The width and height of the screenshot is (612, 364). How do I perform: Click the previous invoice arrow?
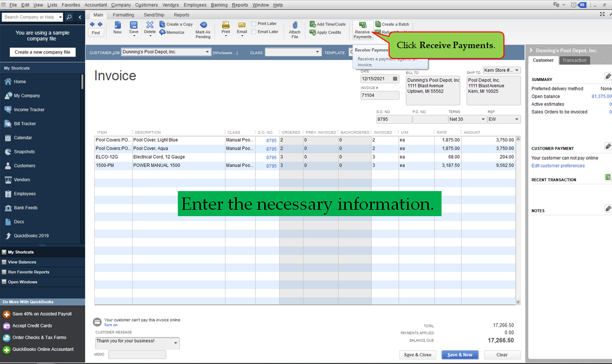92,24
